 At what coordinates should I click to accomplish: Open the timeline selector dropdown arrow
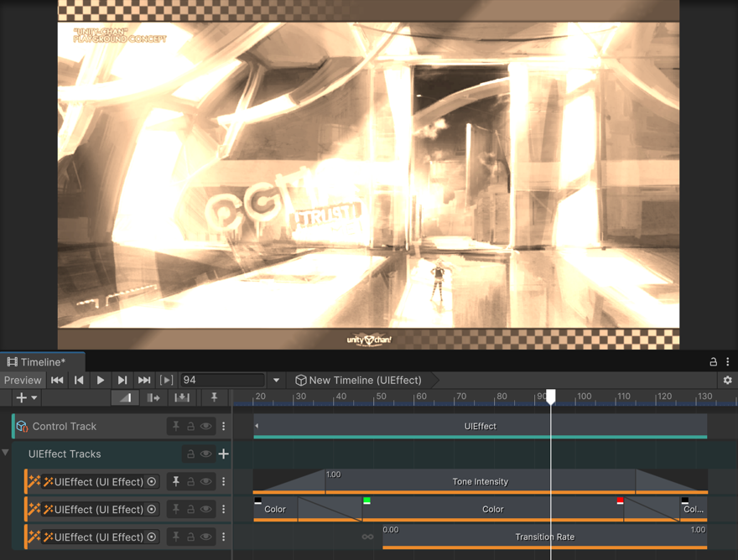tap(276, 380)
